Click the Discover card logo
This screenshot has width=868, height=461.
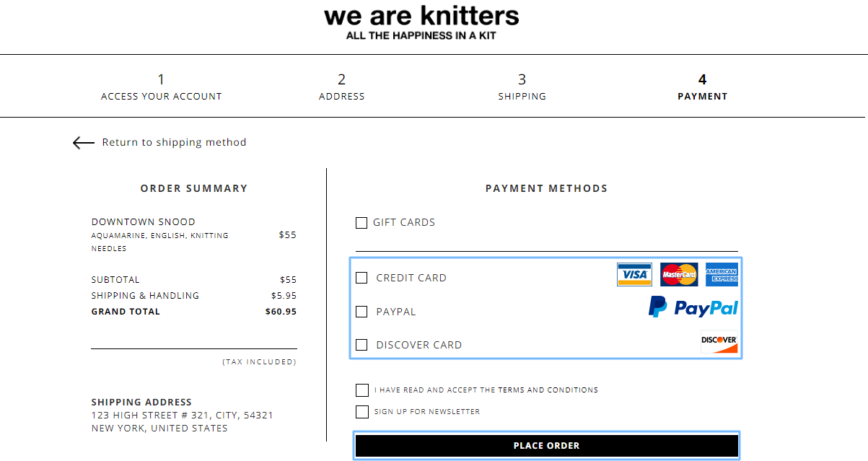pyautogui.click(x=719, y=342)
